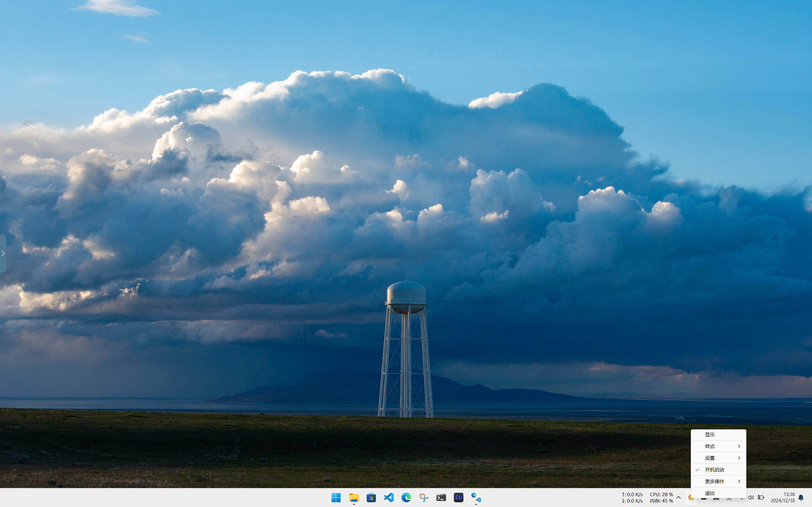Open the $W app from the taskbar

pyautogui.click(x=459, y=497)
